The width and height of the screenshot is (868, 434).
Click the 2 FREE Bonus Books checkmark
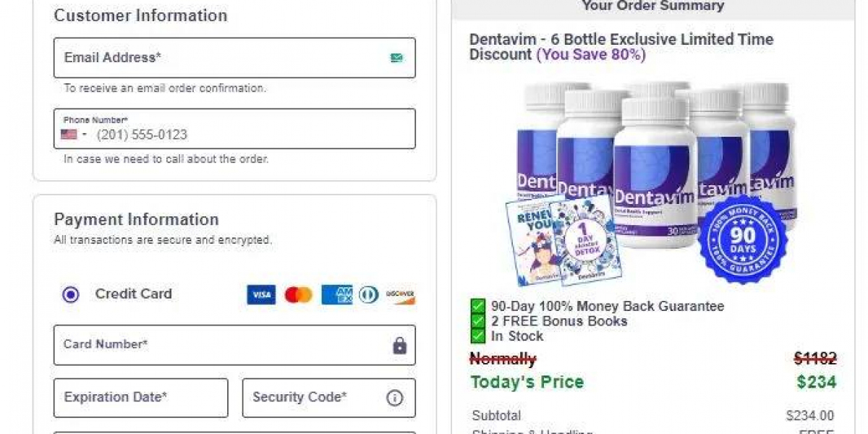[x=478, y=321]
